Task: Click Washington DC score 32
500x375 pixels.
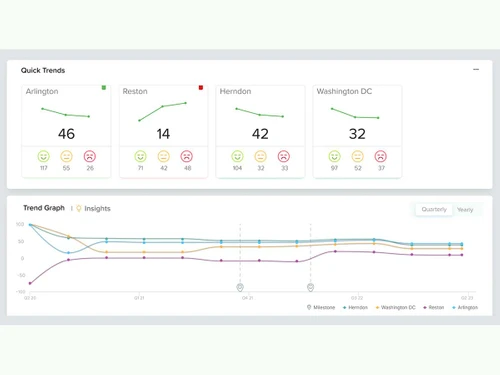Action: 357,134
